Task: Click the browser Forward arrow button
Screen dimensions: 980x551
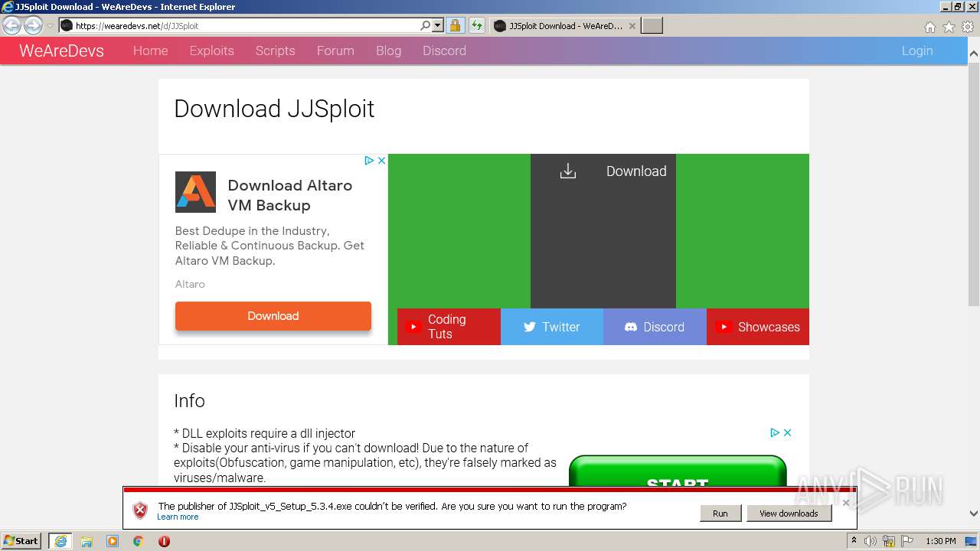Action: (x=33, y=26)
